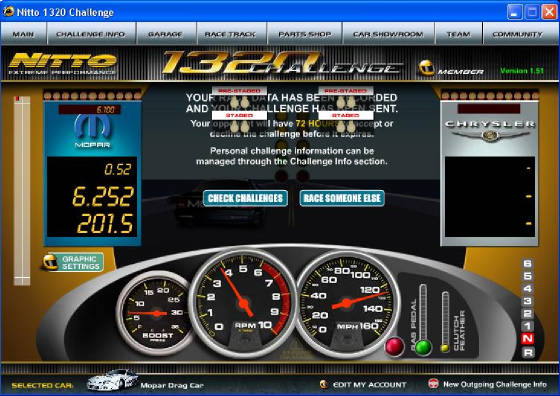Click the green gas pedal knob
The width and height of the screenshot is (560, 396).
pos(423,347)
